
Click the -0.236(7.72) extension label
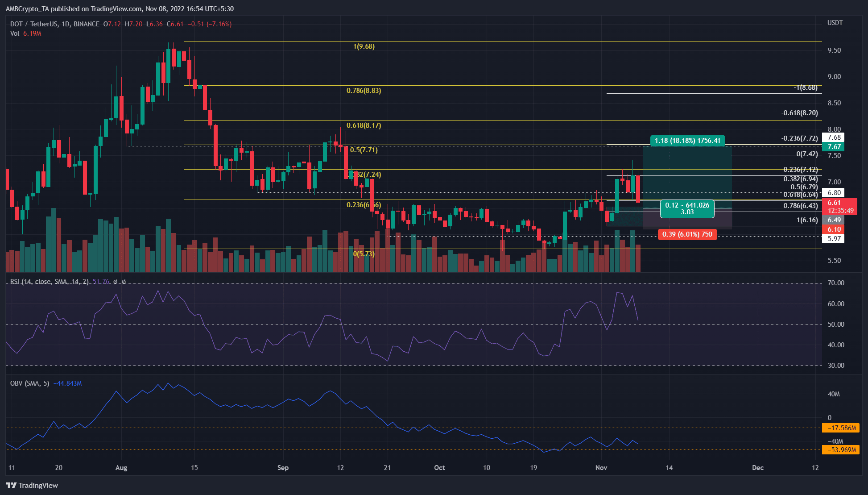pos(800,138)
